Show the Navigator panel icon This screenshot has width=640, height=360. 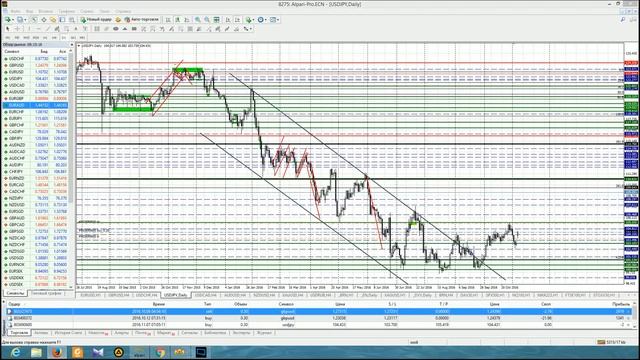coord(53,20)
